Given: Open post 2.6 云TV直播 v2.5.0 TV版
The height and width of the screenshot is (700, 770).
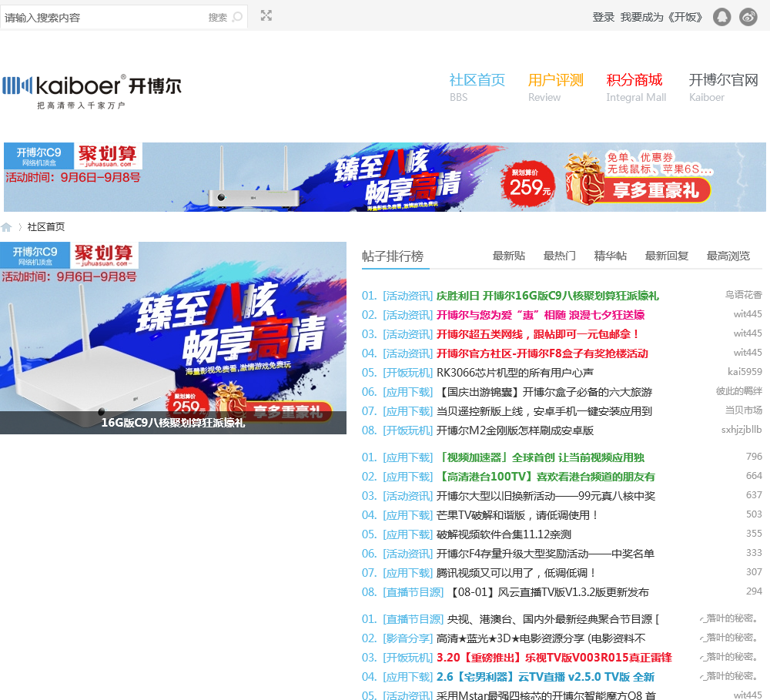Looking at the screenshot, I should coord(545,676).
